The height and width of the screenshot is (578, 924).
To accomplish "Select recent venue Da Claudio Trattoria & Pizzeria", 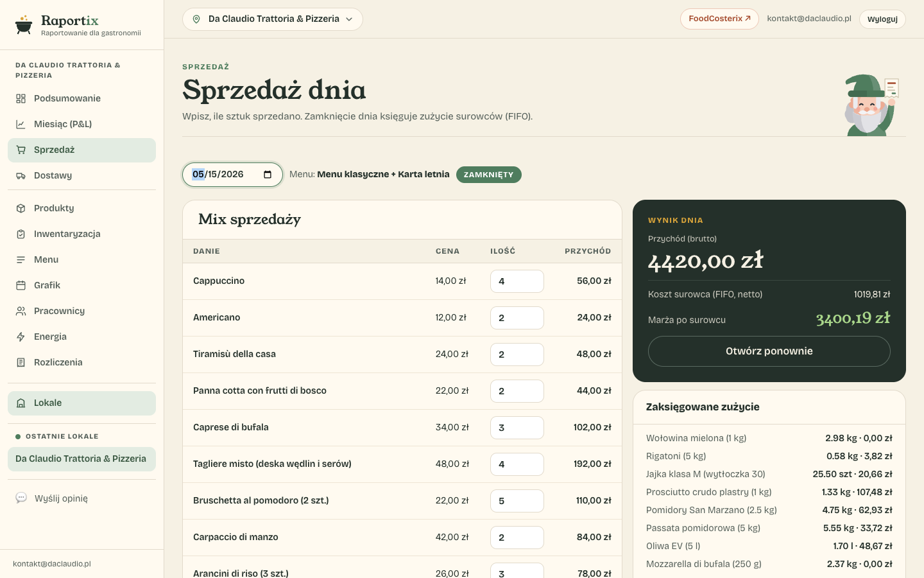I will tap(81, 459).
